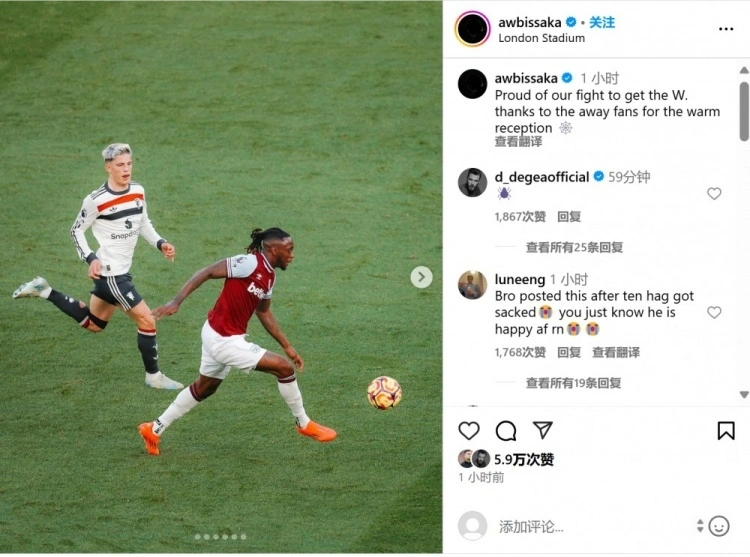Open the three-dot more options menu
Viewport: 750px width, 557px height.
726,29
